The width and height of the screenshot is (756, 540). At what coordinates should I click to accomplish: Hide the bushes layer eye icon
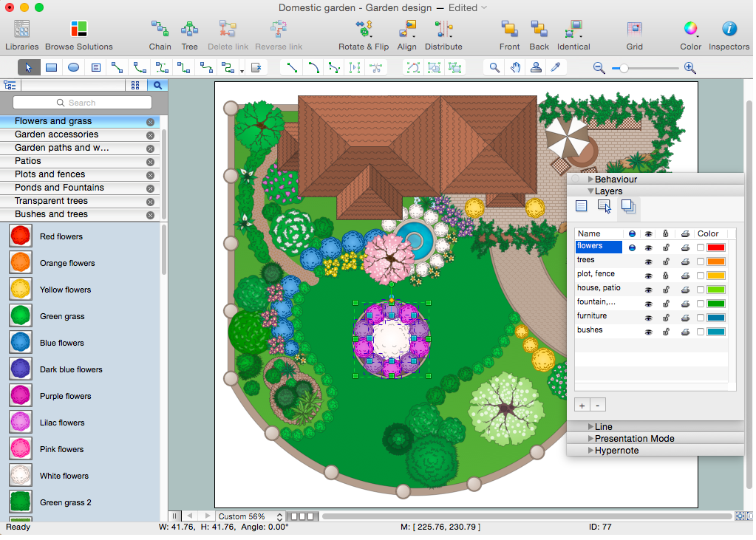coord(649,332)
